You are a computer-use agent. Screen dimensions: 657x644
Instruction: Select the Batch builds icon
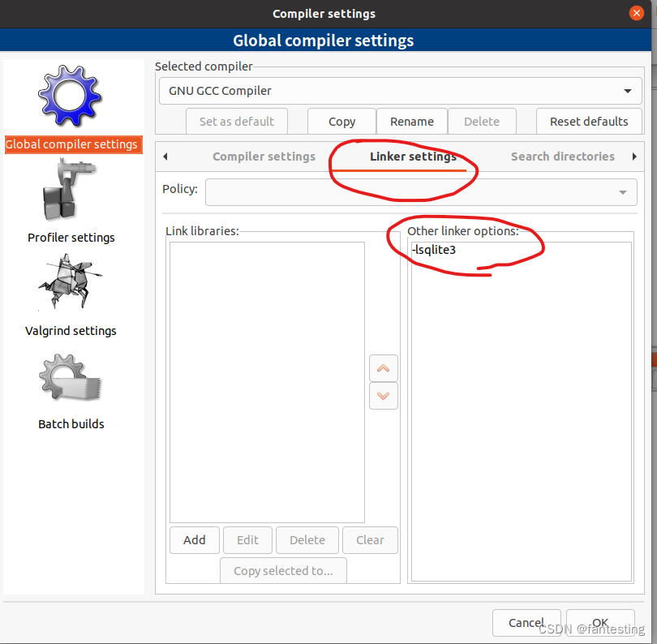click(71, 376)
